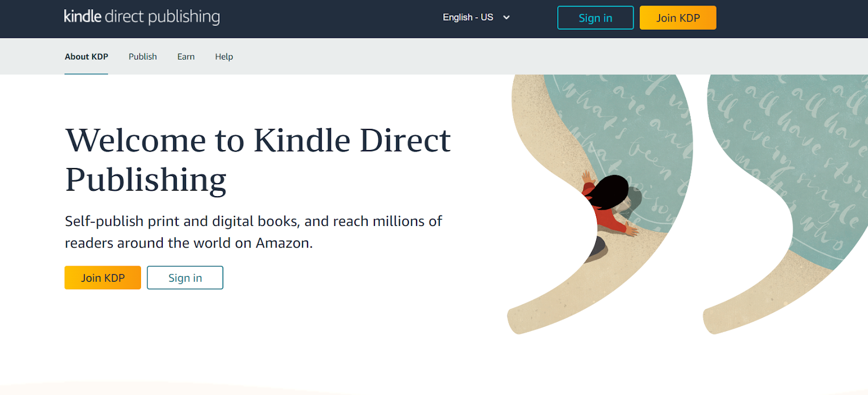Click Join KDP below the welcome text
The image size is (868, 395).
click(x=103, y=277)
